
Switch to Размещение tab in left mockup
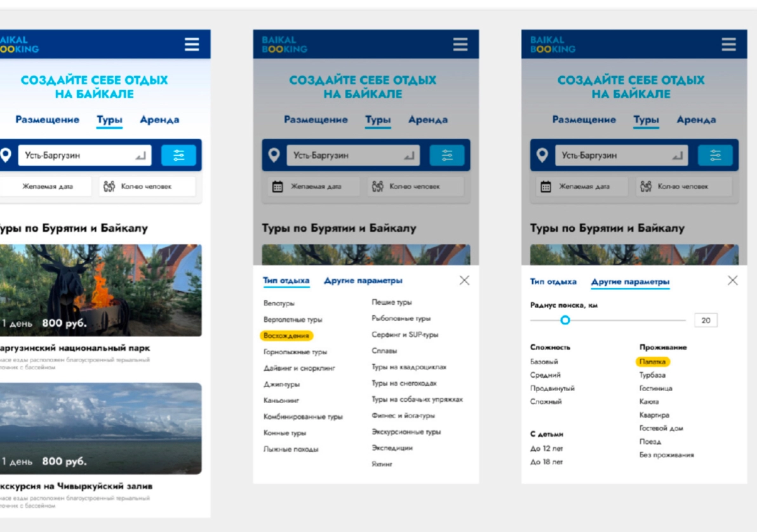click(x=47, y=120)
